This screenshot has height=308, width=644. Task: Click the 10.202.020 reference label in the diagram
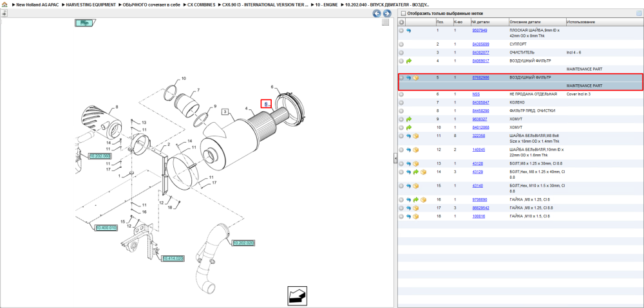(243, 243)
